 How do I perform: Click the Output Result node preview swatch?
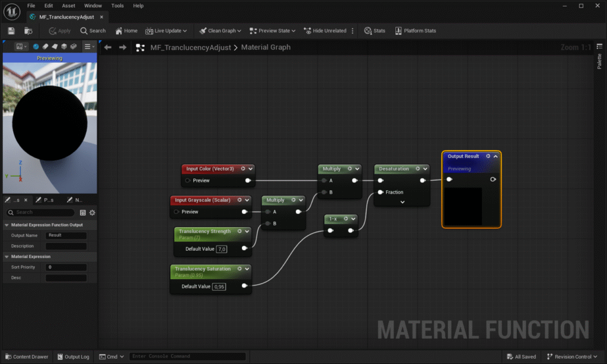[x=462, y=206]
